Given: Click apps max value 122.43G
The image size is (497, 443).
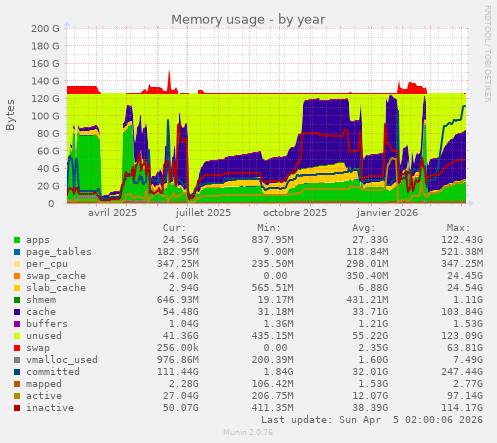Looking at the screenshot, I should point(462,240).
